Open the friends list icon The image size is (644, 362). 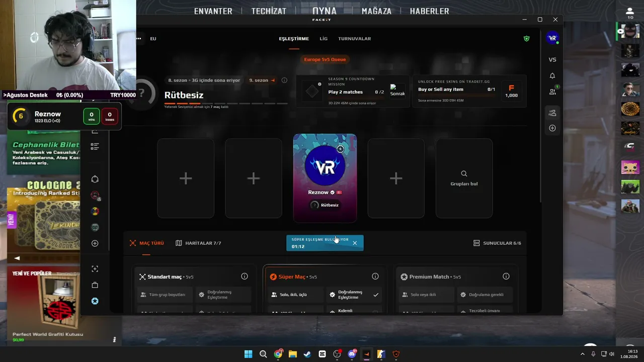pos(552,92)
